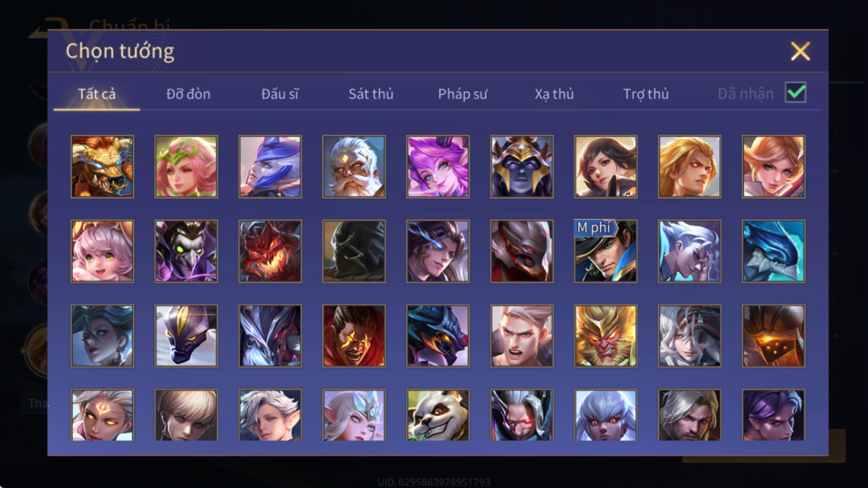Switch to the Đỡ đòn tab
Screen dimensions: 868x488
click(188, 94)
